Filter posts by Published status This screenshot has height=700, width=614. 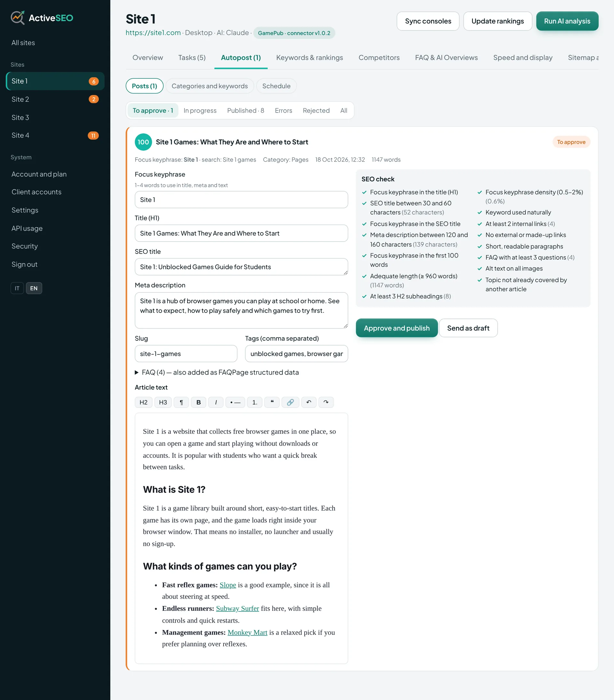246,110
